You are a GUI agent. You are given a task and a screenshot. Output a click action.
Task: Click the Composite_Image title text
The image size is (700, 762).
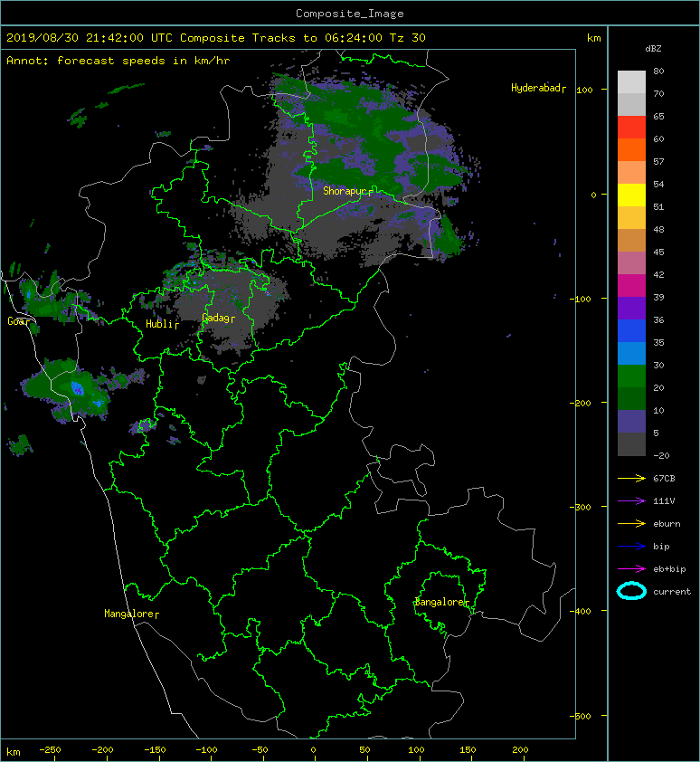(x=350, y=14)
